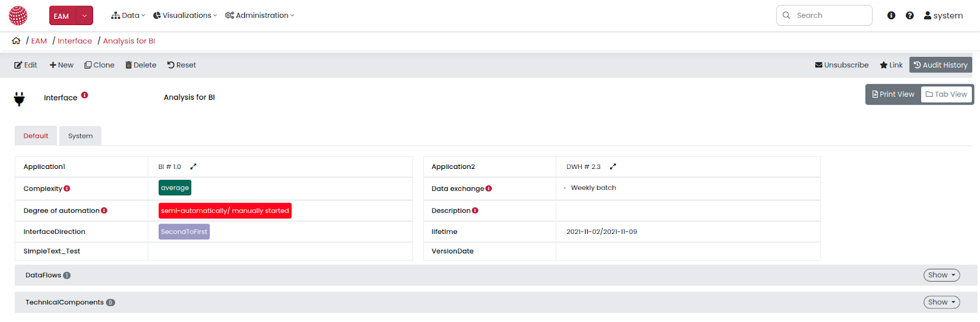Switch to Print View

[x=893, y=94]
